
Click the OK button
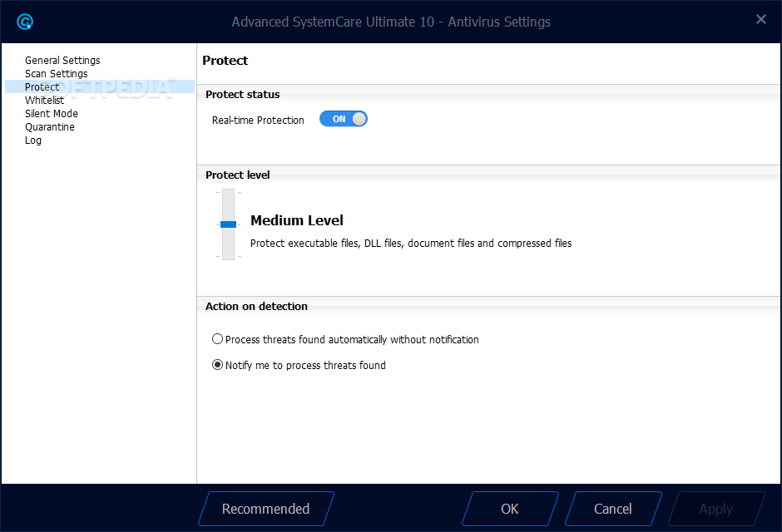tap(510, 509)
